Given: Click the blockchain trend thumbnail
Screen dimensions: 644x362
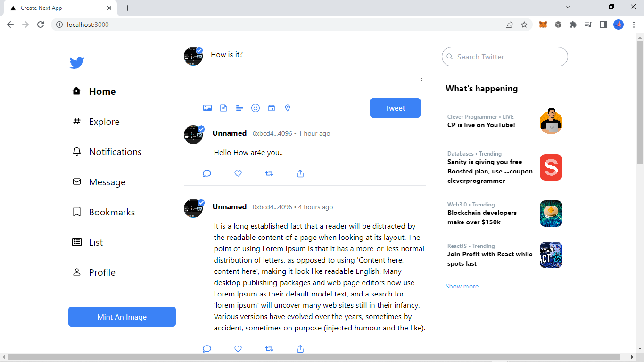Looking at the screenshot, I should point(551,214).
